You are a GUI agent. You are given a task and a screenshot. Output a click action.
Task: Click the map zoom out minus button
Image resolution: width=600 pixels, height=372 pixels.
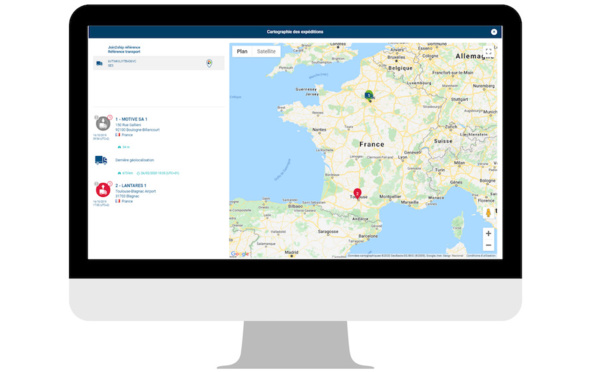pyautogui.click(x=488, y=245)
